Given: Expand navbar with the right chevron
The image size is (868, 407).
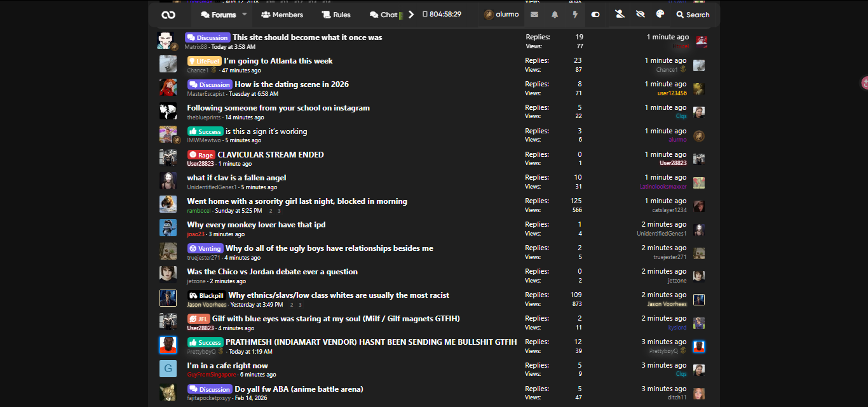Looking at the screenshot, I should coord(411,15).
